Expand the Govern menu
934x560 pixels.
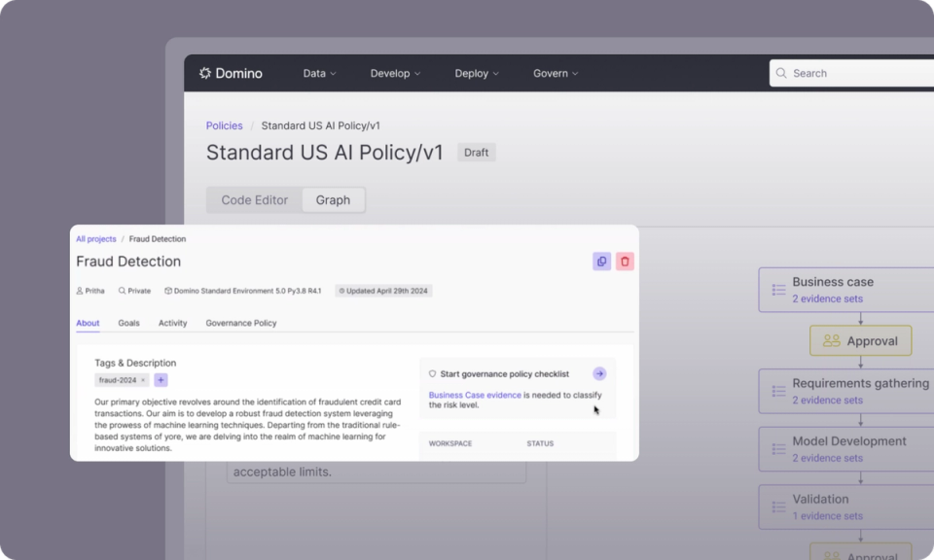click(x=555, y=73)
